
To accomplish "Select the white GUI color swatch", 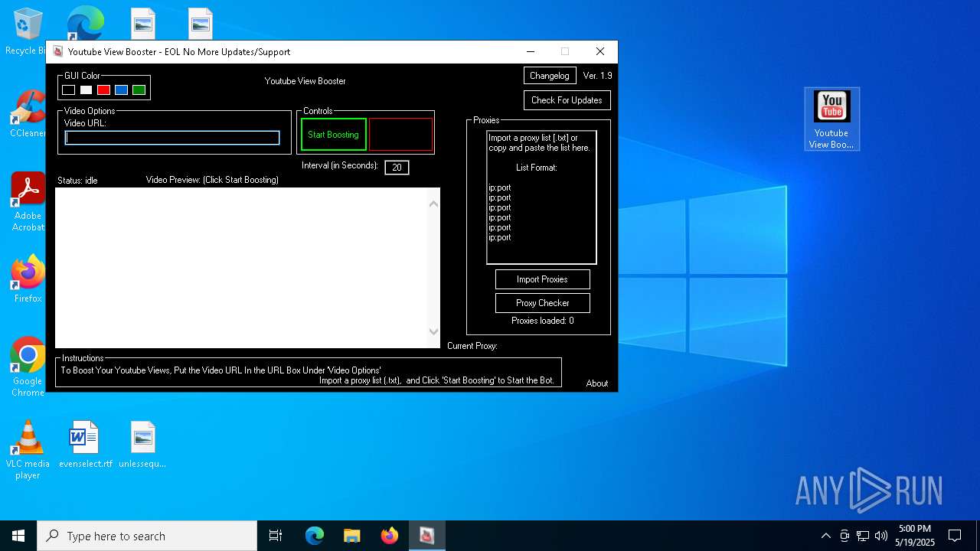I will click(x=87, y=90).
